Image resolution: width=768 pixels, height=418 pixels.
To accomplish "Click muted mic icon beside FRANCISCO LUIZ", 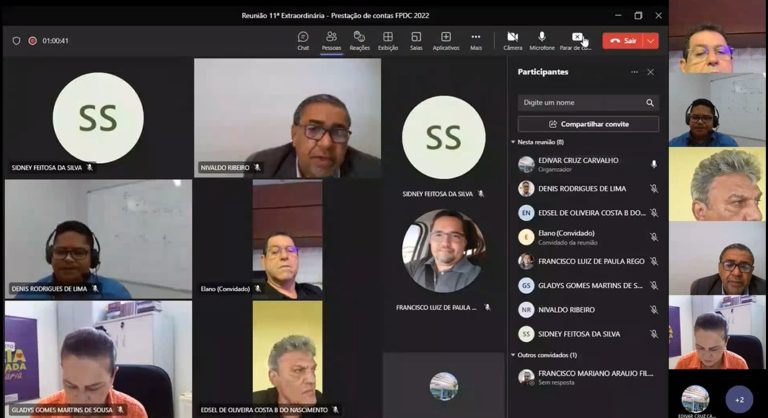I will tap(653, 261).
